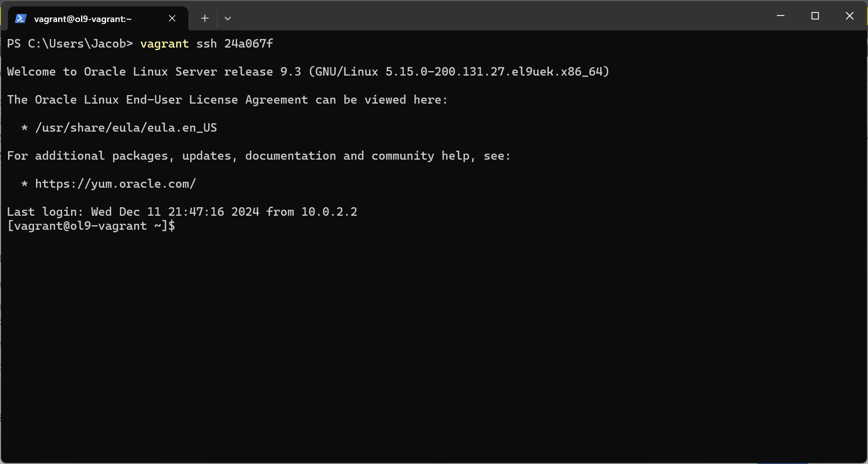Click the /usr/share/eula/eula.en_US path

pyautogui.click(x=126, y=128)
